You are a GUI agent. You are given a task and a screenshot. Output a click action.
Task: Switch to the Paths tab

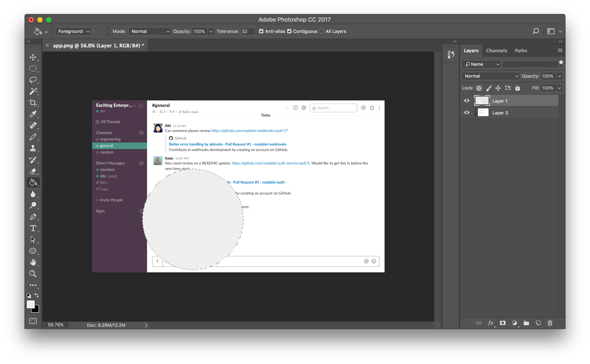(x=521, y=51)
